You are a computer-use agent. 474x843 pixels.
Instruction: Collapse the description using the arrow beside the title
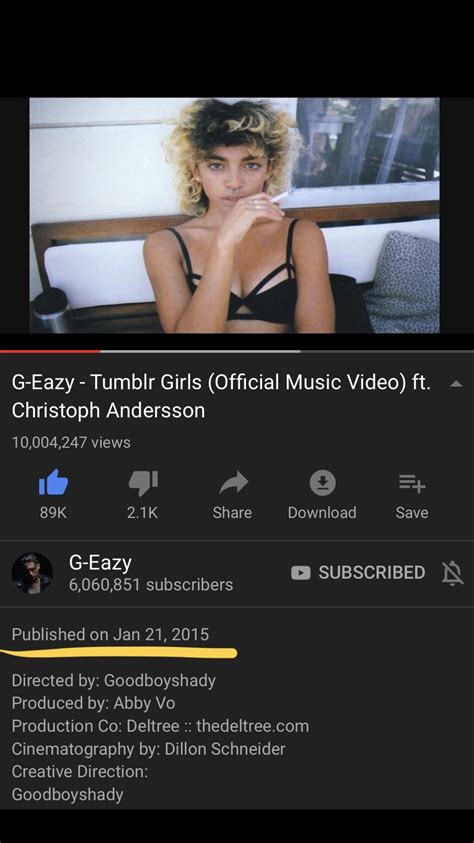[x=456, y=384]
